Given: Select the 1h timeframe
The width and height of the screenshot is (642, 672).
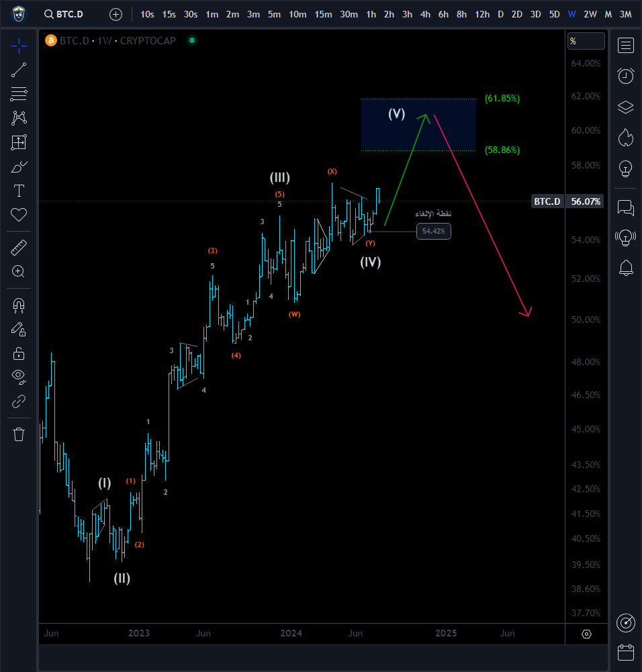Looking at the screenshot, I should click(371, 15).
